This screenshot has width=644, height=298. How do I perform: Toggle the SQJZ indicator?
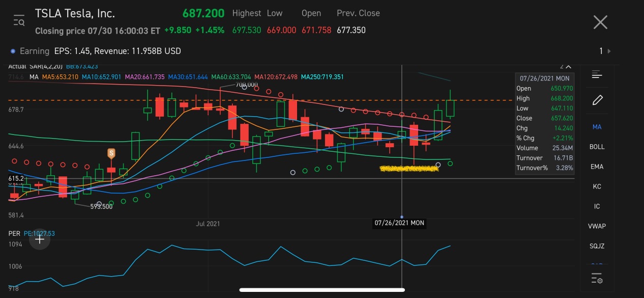click(x=597, y=246)
